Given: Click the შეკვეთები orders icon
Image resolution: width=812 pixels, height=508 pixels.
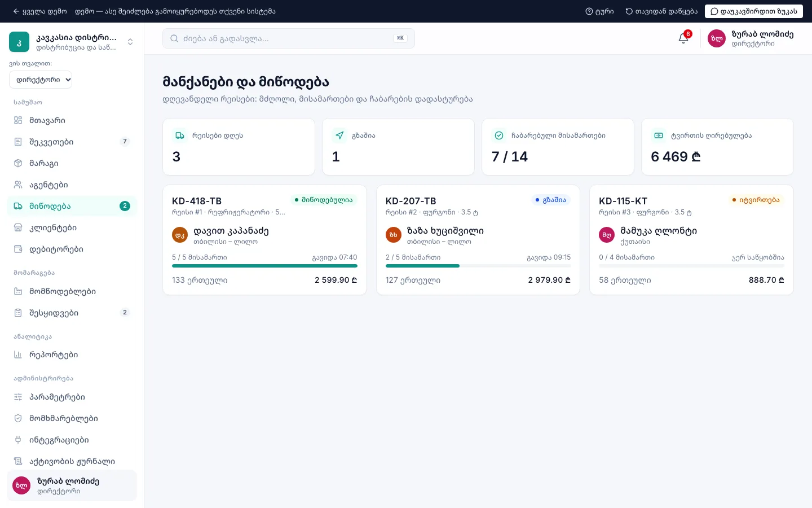Looking at the screenshot, I should tap(18, 142).
